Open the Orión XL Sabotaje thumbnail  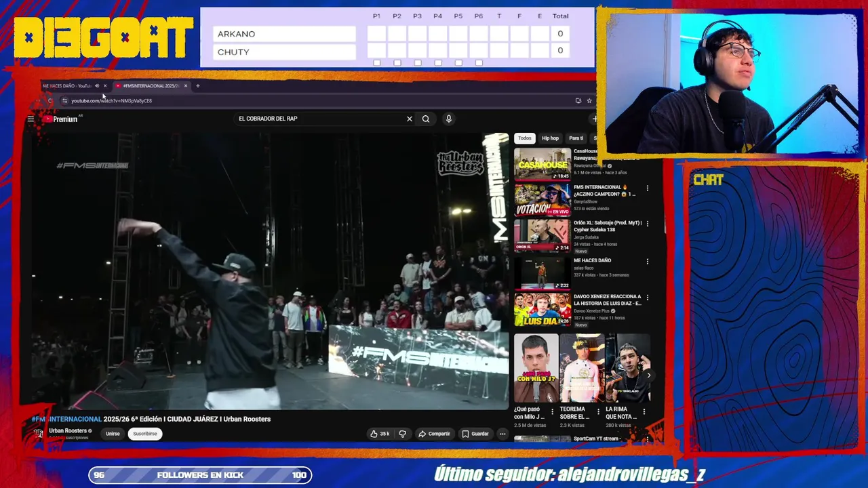point(542,237)
